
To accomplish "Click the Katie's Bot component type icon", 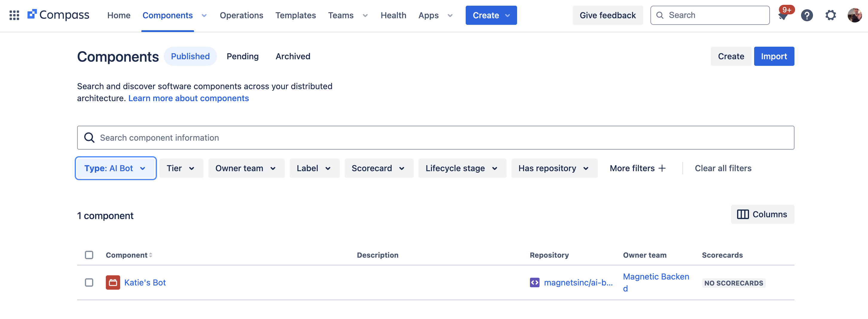I will click(x=113, y=282).
